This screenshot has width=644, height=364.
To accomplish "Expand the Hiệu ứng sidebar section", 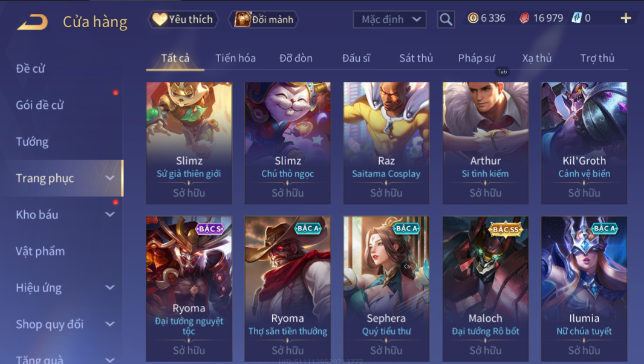I will click(65, 288).
